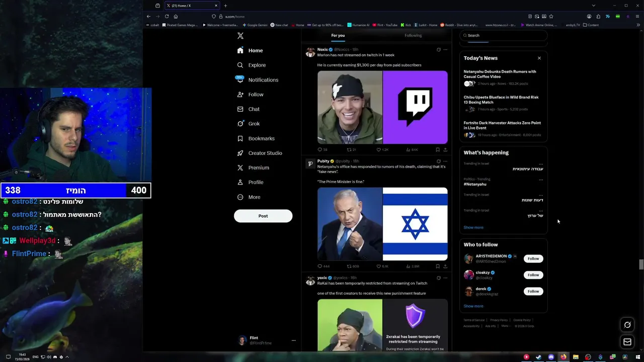Bookmark the Noxic post
This screenshot has height=362, width=644.
pyautogui.click(x=437, y=149)
